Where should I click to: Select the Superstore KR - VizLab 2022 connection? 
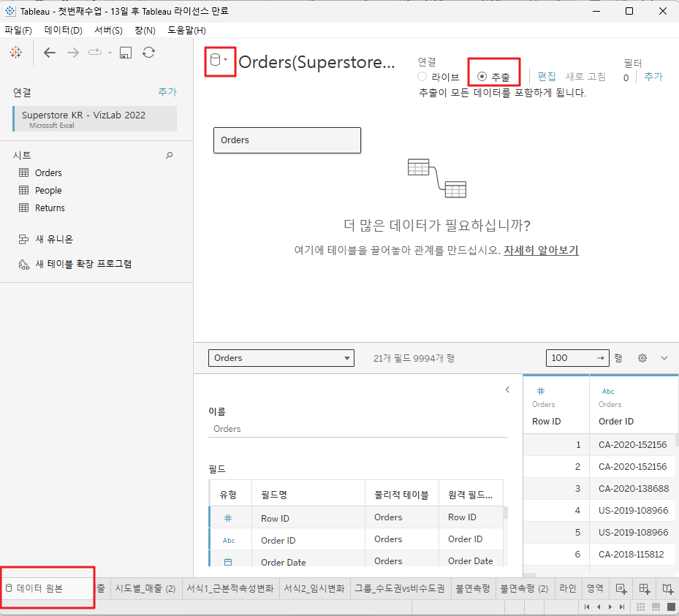point(95,118)
